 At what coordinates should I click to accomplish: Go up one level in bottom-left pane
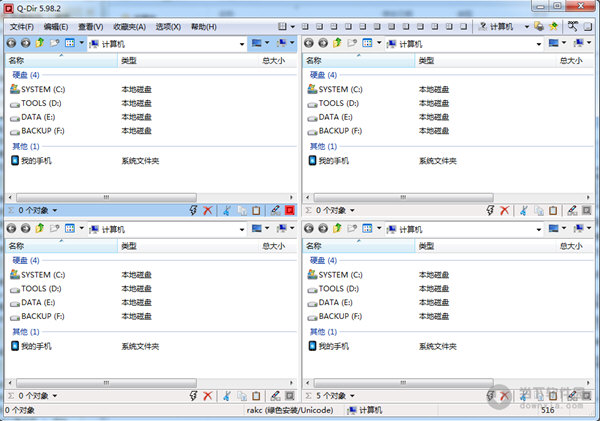pyautogui.click(x=40, y=229)
